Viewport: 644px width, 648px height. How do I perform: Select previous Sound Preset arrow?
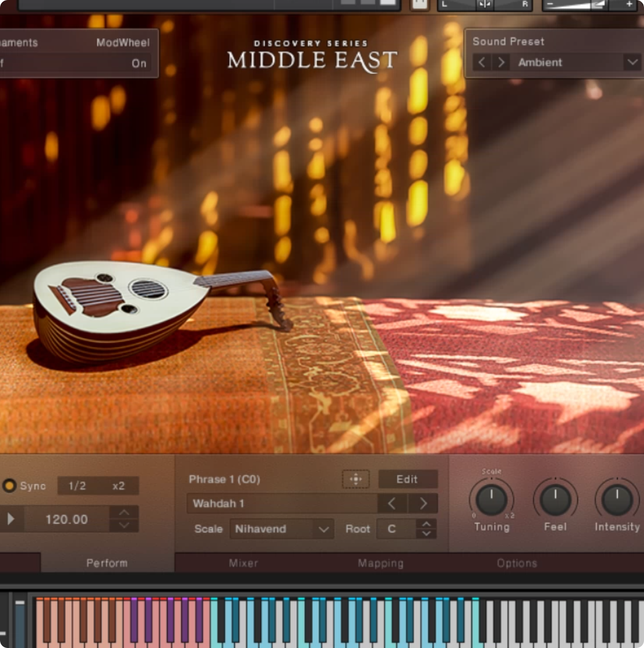482,62
